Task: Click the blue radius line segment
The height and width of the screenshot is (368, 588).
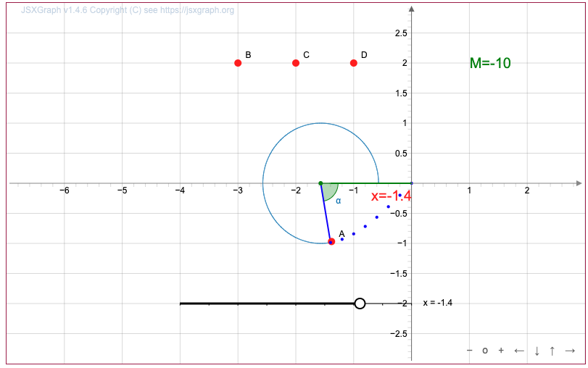Action: (326, 212)
